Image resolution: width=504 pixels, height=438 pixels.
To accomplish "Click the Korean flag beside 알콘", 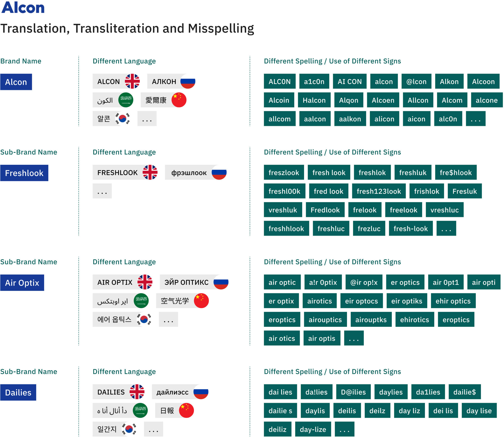I will tap(122, 119).
